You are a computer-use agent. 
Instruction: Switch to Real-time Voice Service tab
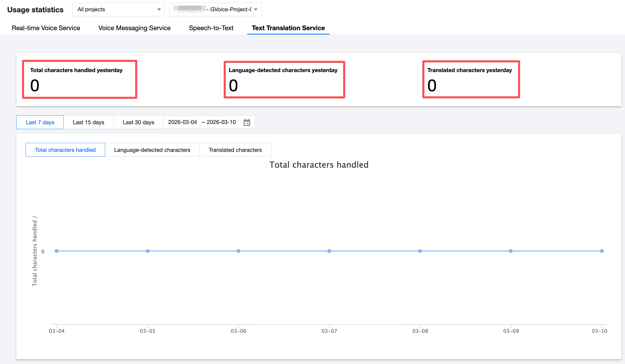46,28
